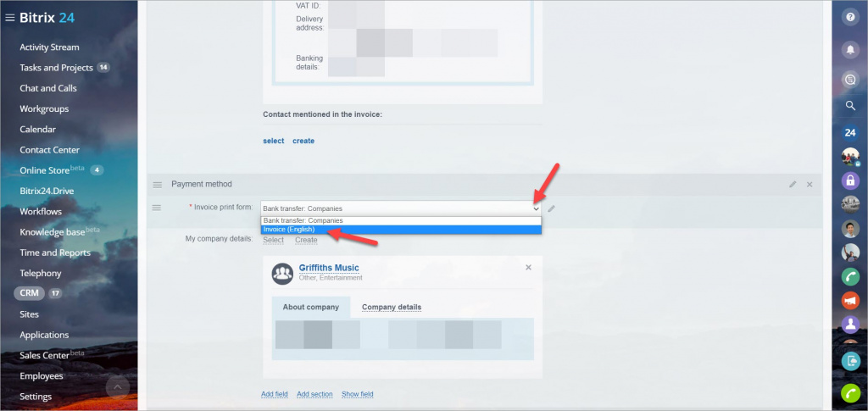This screenshot has height=411, width=868.
Task: Open notifications bell icon
Action: [x=851, y=50]
